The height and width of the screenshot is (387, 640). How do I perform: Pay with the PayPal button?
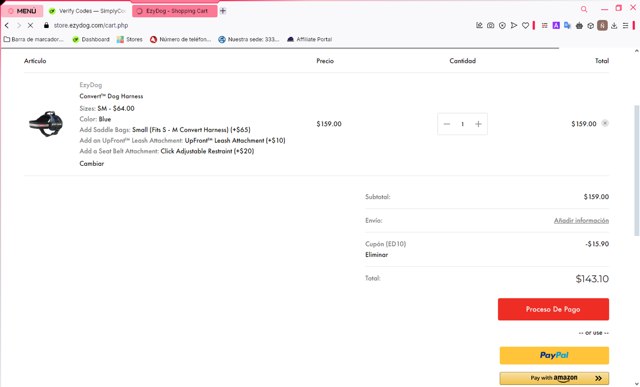coord(554,355)
